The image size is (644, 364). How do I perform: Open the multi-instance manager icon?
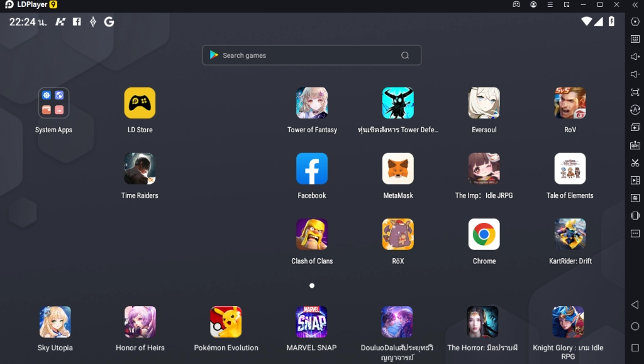[635, 127]
